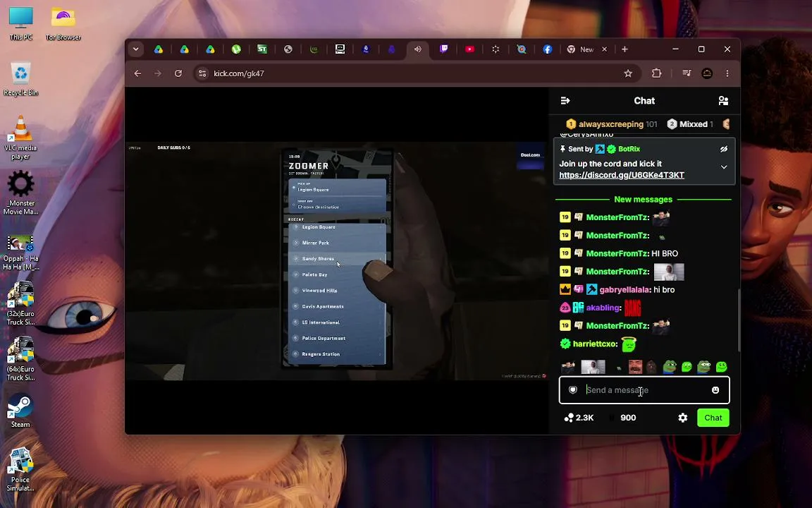Open the tab search dropdown arrow
This screenshot has height=508, width=812.
135,49
